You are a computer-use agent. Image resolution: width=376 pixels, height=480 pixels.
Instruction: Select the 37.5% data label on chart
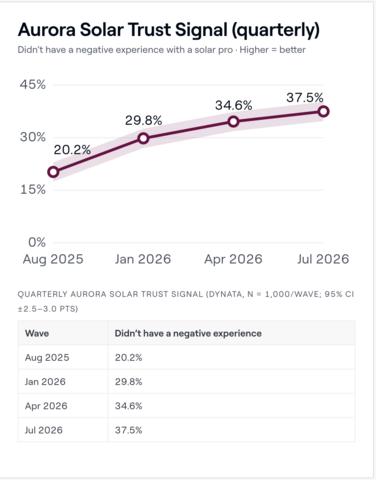305,98
